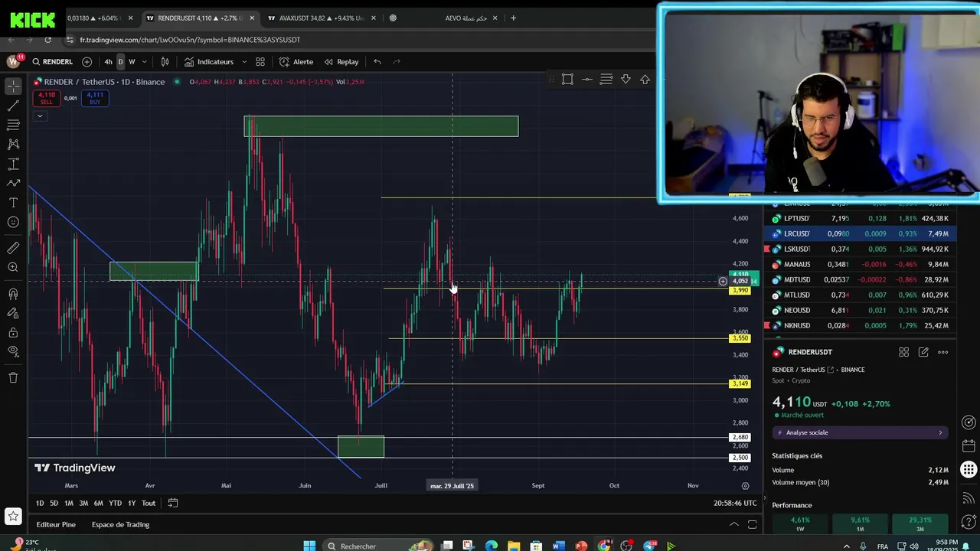Click the SELL 4,110 button
The image size is (980, 551).
(x=47, y=98)
